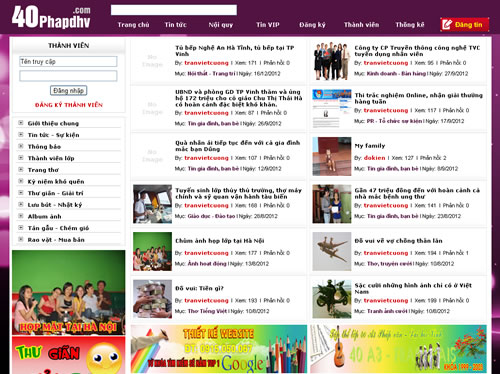Click the Họp mặt tại Hà Nội banner
This screenshot has height=374, width=500.
click(69, 292)
